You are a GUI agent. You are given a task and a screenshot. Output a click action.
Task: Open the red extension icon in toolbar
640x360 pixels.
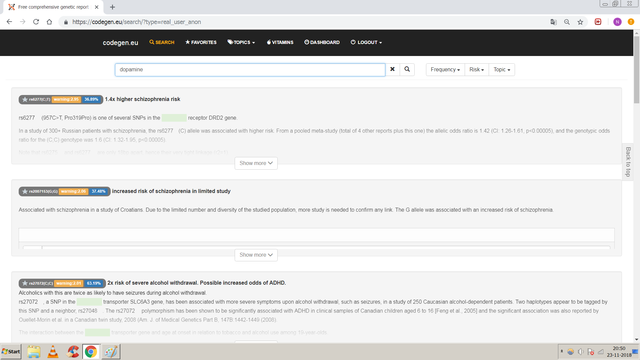(x=598, y=22)
